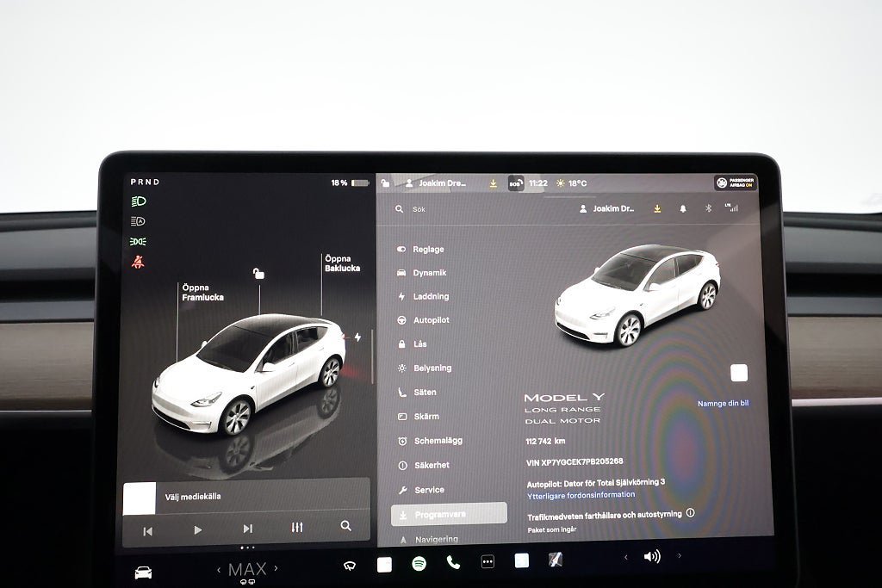Tap the unlock padlock above the car
The width and height of the screenshot is (882, 588).
click(258, 273)
